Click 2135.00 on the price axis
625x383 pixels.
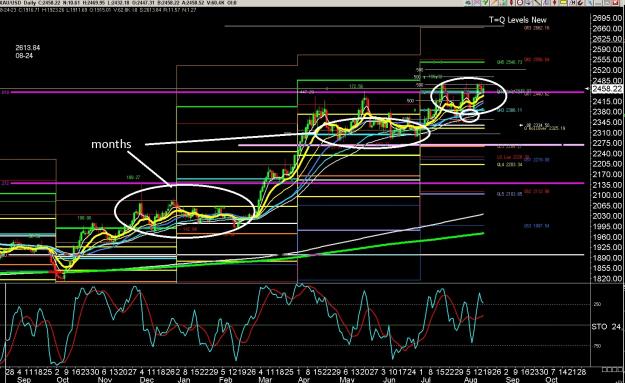click(x=607, y=185)
